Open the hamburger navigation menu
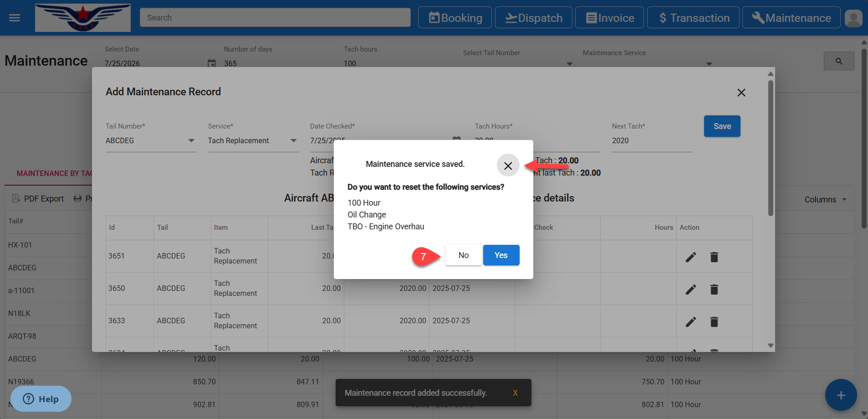This screenshot has width=868, height=419. click(x=15, y=18)
